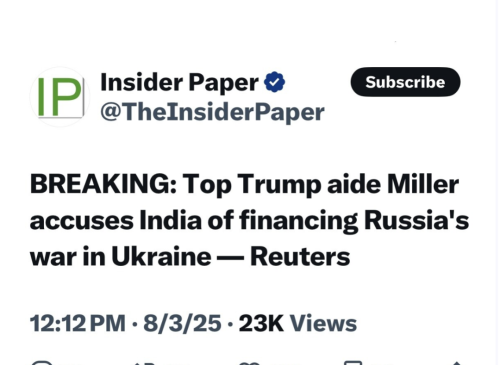Click the green IP logo letters
The height and width of the screenshot is (365, 500).
click(59, 97)
